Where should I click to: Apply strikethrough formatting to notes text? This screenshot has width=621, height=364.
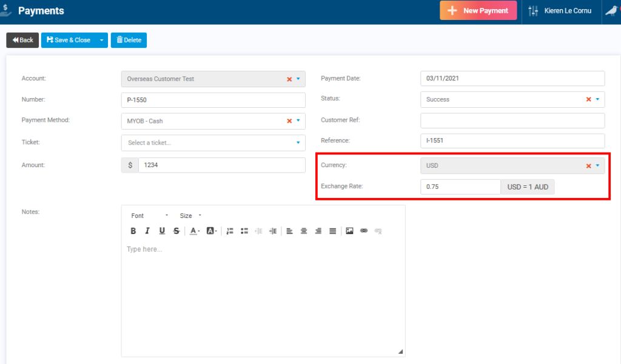click(175, 231)
